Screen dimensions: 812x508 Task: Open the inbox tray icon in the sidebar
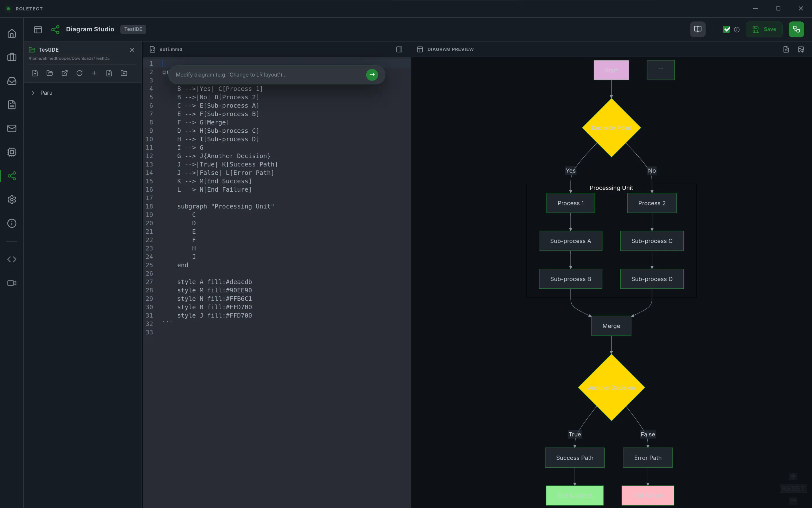click(12, 81)
